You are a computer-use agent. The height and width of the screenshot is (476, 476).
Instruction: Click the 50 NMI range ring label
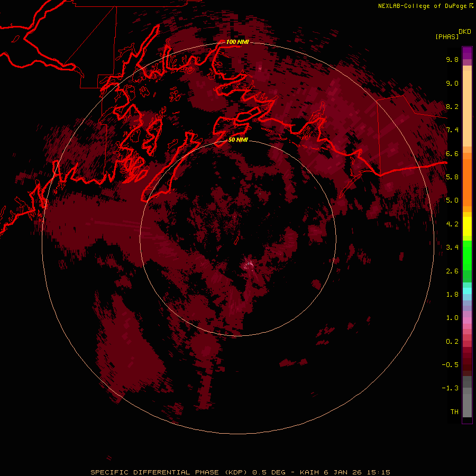[x=238, y=140]
